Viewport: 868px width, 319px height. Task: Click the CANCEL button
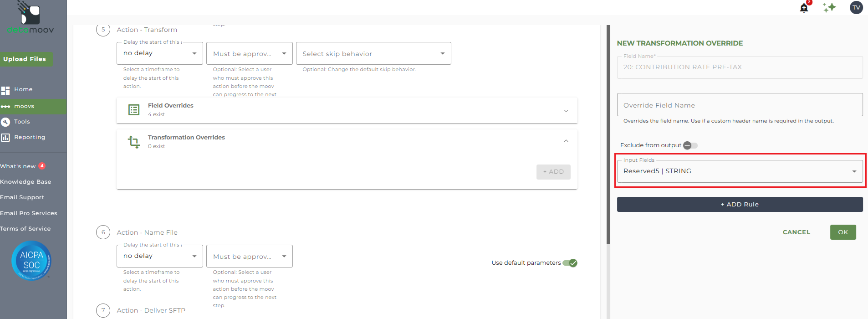[x=797, y=232]
